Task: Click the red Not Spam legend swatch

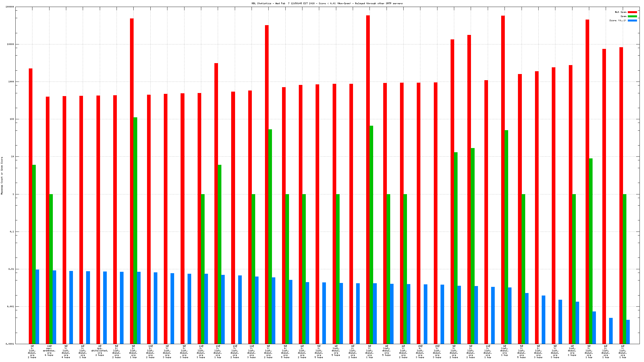Action: [632, 12]
